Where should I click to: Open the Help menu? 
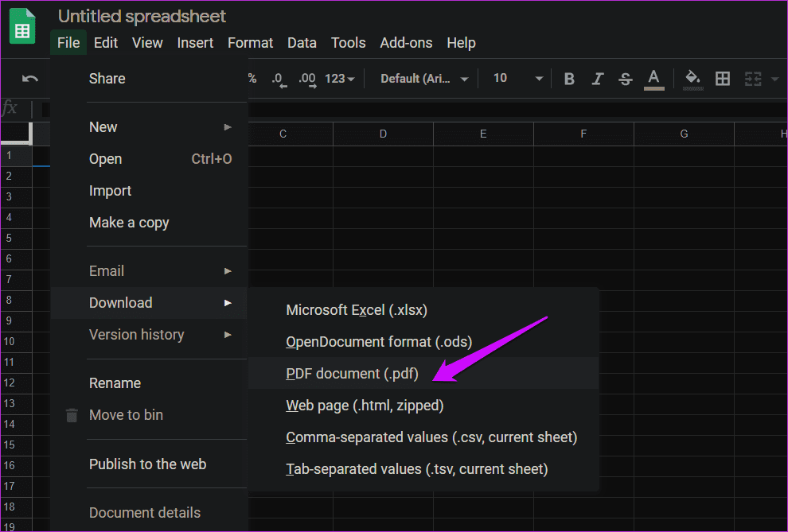[x=461, y=43]
